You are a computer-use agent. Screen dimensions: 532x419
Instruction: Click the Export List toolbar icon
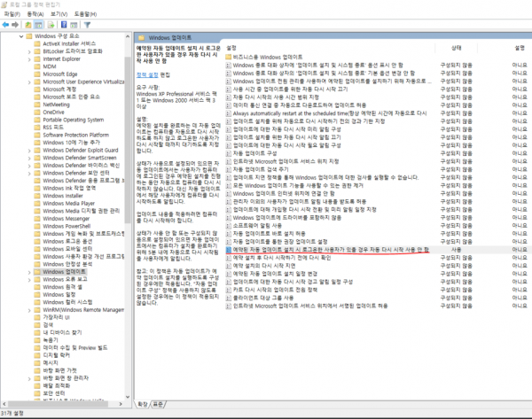[x=51, y=25]
